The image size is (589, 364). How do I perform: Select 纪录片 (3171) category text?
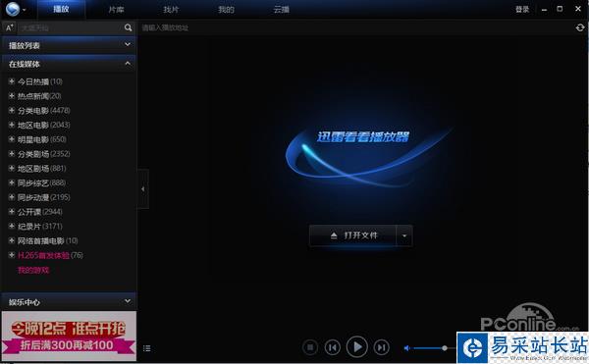[40, 227]
